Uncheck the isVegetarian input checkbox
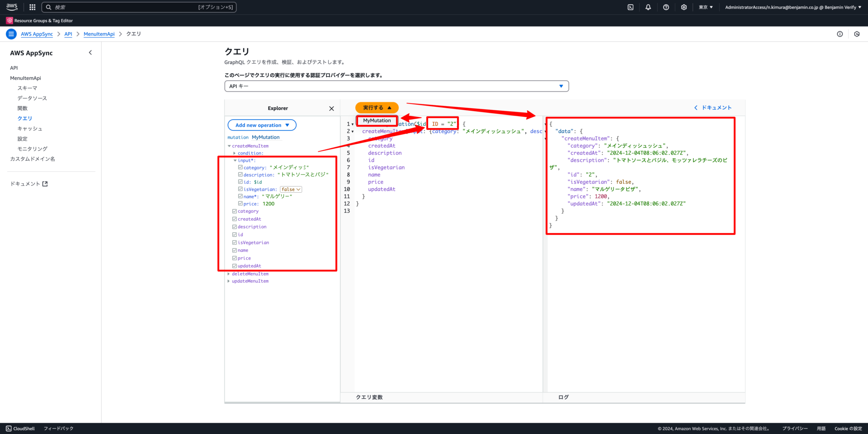Screen dimensions: 868x434 tap(240, 189)
